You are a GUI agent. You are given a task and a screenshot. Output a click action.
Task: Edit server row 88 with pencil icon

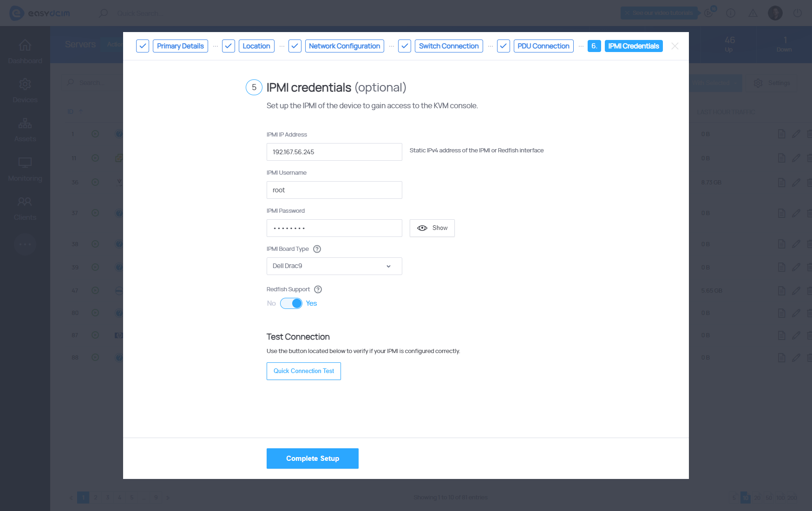(796, 358)
